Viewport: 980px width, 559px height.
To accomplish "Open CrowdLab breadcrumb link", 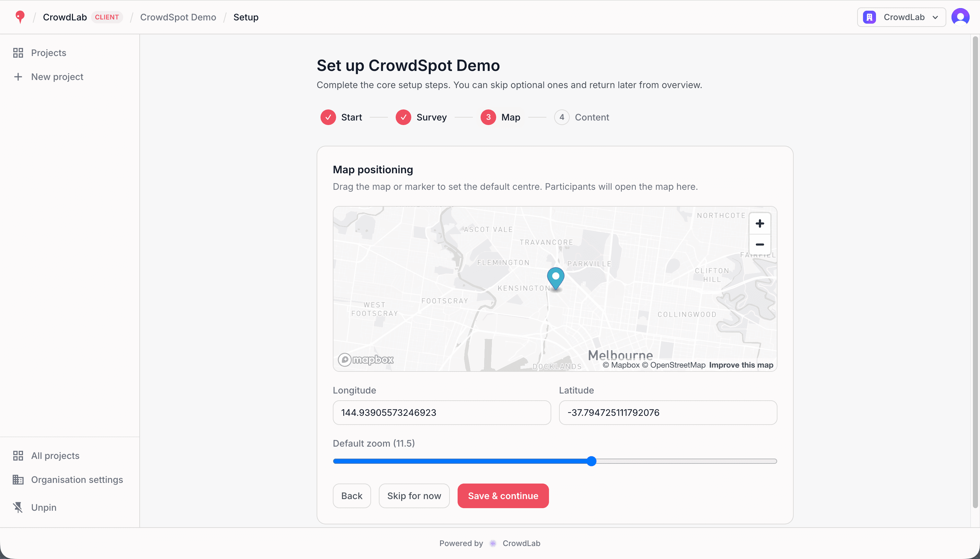I will (65, 17).
